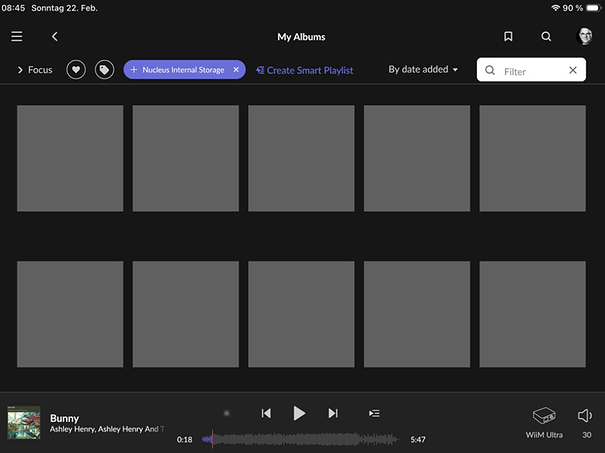
Task: Toggle the tag filter
Action: [104, 70]
